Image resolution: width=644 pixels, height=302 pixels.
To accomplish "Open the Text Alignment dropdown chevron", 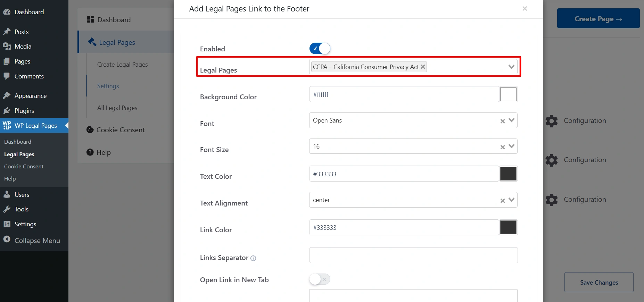I will [511, 200].
